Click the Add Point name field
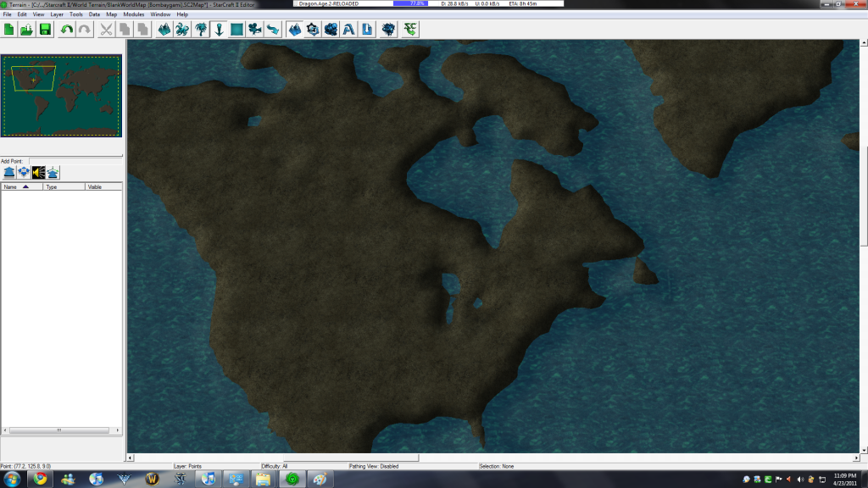Image resolution: width=868 pixels, height=488 pixels. pyautogui.click(x=75, y=161)
